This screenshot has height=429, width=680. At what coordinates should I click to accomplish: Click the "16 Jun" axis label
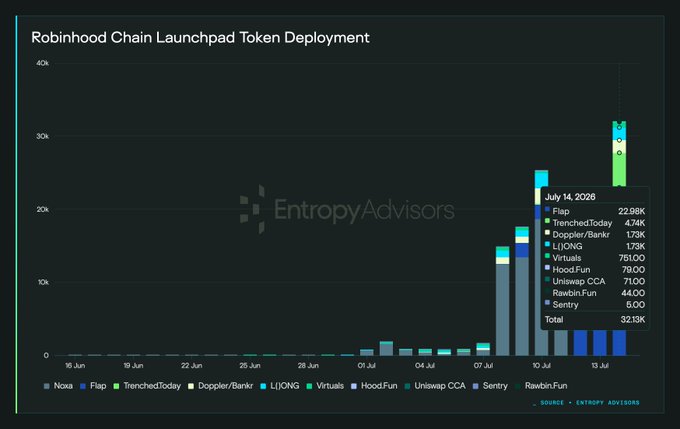pos(75,366)
